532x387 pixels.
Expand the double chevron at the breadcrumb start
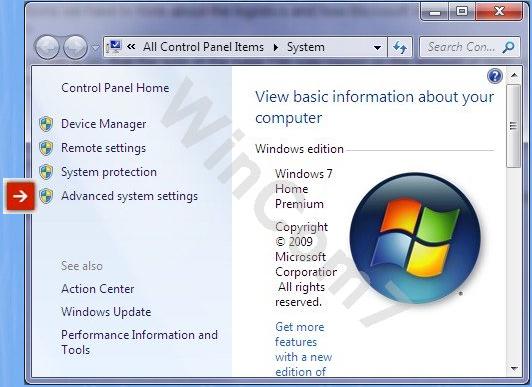pyautogui.click(x=131, y=46)
